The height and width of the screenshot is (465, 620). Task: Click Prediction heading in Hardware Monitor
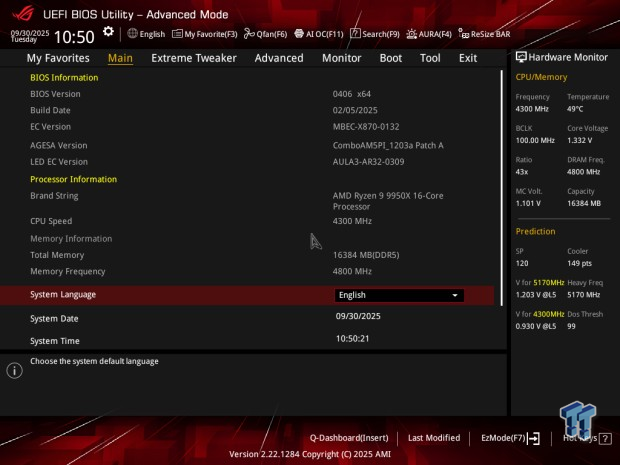[535, 231]
